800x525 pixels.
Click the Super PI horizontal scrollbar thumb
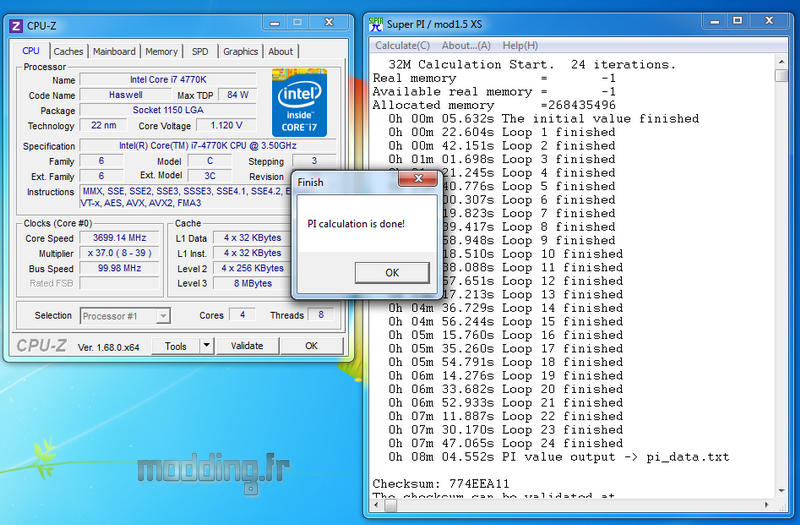(x=390, y=505)
